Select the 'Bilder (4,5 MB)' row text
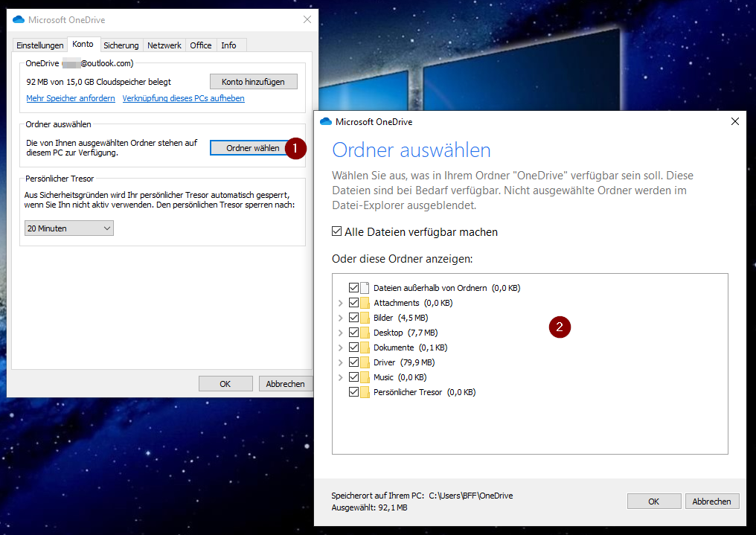 (400, 318)
